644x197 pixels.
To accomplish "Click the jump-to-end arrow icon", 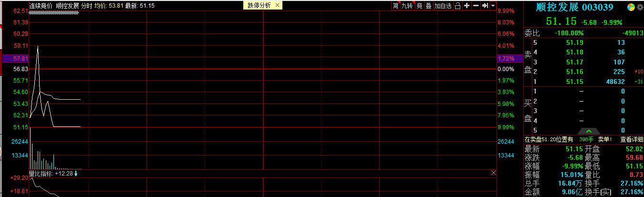I will pos(485,6).
